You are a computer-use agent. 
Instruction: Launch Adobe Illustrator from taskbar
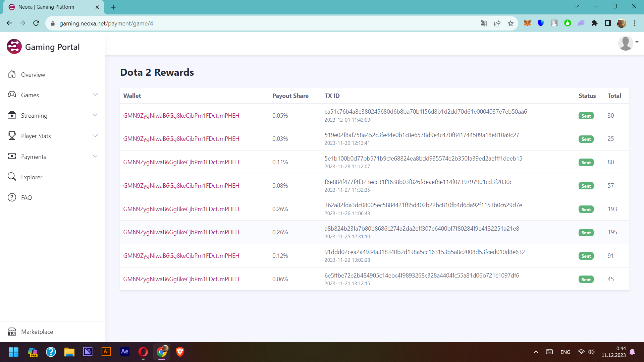tap(106, 352)
